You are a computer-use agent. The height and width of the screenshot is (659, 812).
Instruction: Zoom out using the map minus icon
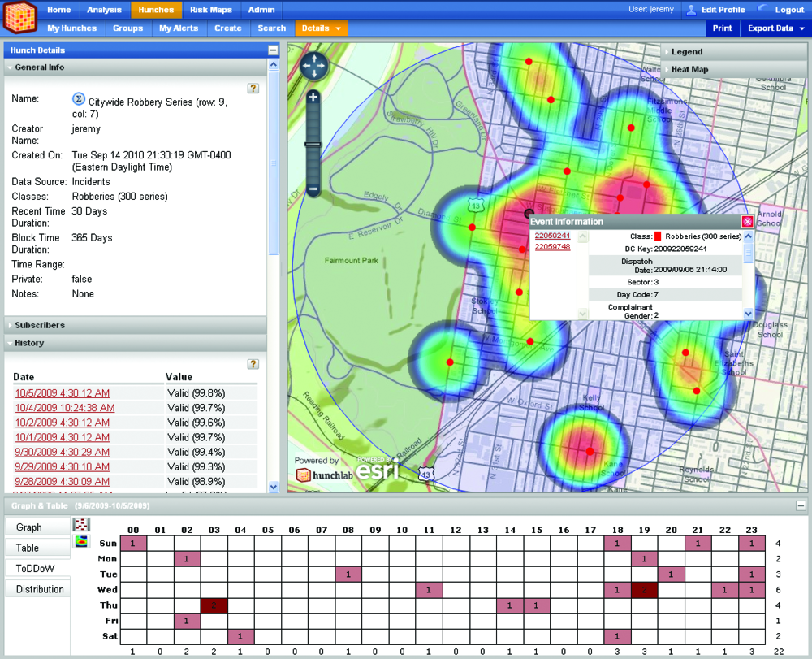click(313, 189)
